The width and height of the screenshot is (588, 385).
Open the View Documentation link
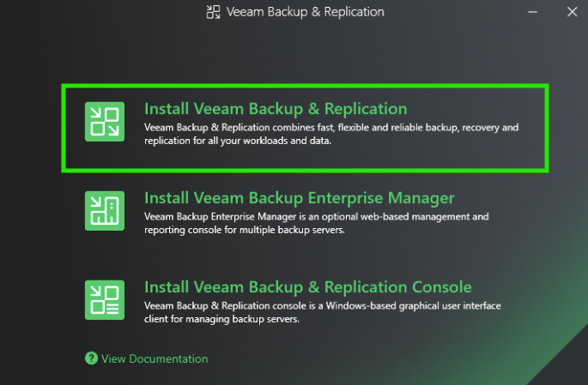pyautogui.click(x=155, y=358)
